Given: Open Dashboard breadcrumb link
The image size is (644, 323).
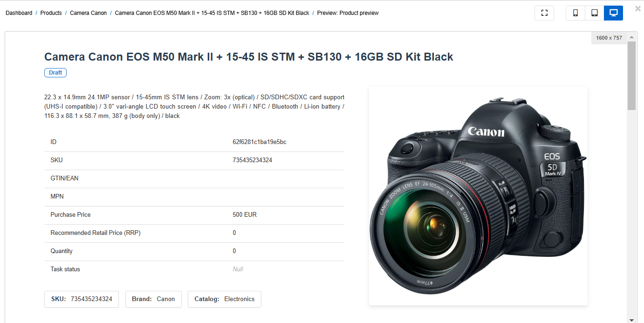Looking at the screenshot, I should tap(19, 13).
